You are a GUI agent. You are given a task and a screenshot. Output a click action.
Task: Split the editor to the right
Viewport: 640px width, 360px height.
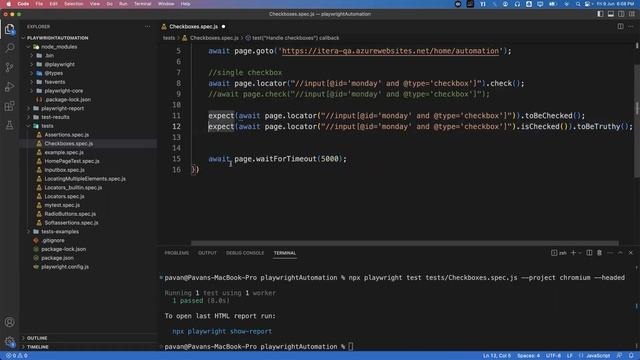tap(620, 27)
